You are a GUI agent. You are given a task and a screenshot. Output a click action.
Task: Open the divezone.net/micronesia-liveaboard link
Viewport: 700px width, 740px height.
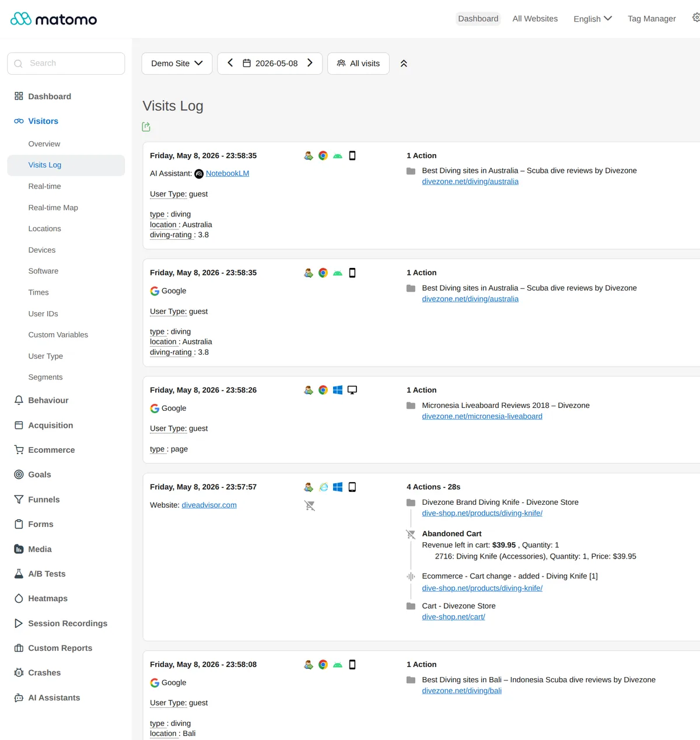482,416
